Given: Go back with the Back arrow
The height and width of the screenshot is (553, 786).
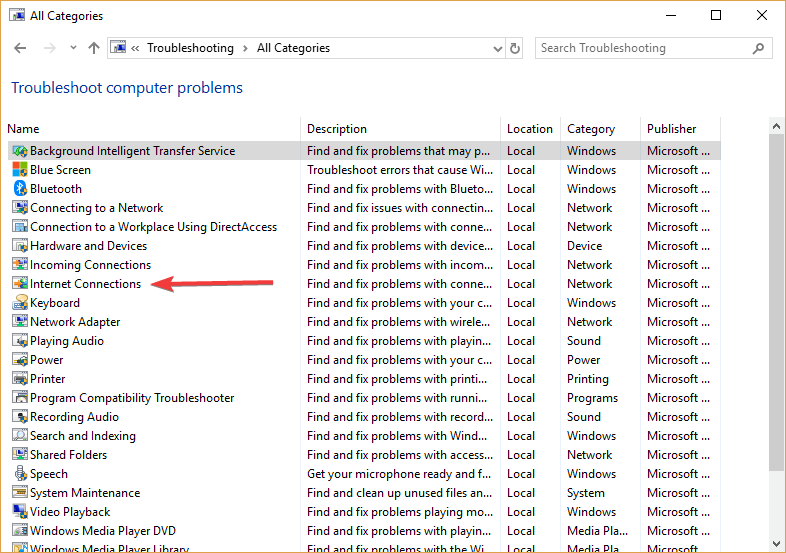Looking at the screenshot, I should (x=20, y=48).
